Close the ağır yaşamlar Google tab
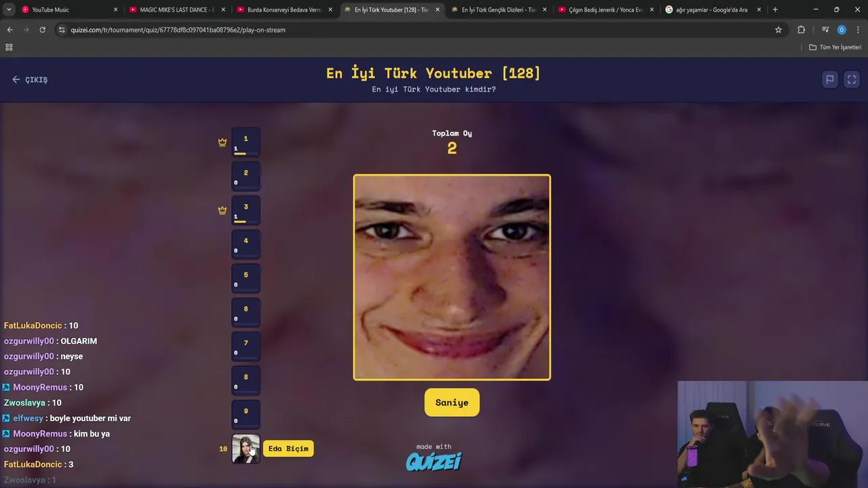 tap(759, 9)
